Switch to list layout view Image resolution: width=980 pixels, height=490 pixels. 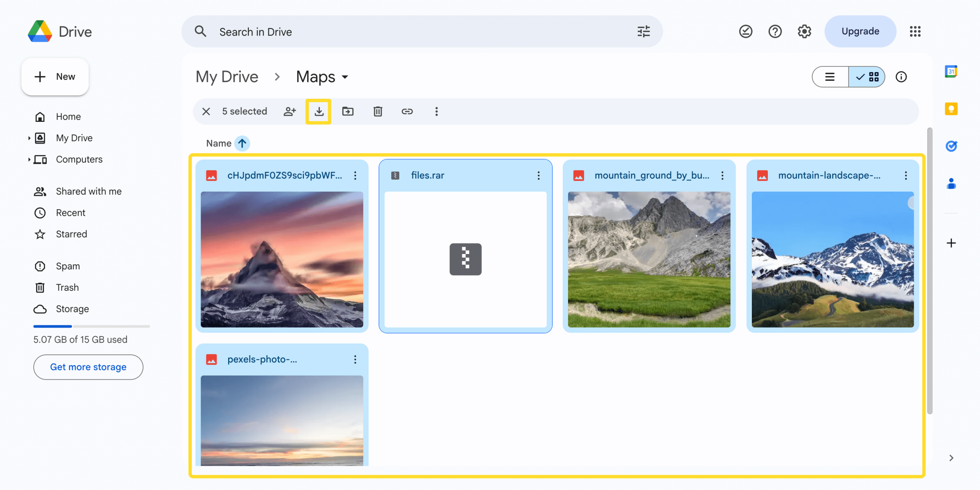pyautogui.click(x=830, y=77)
